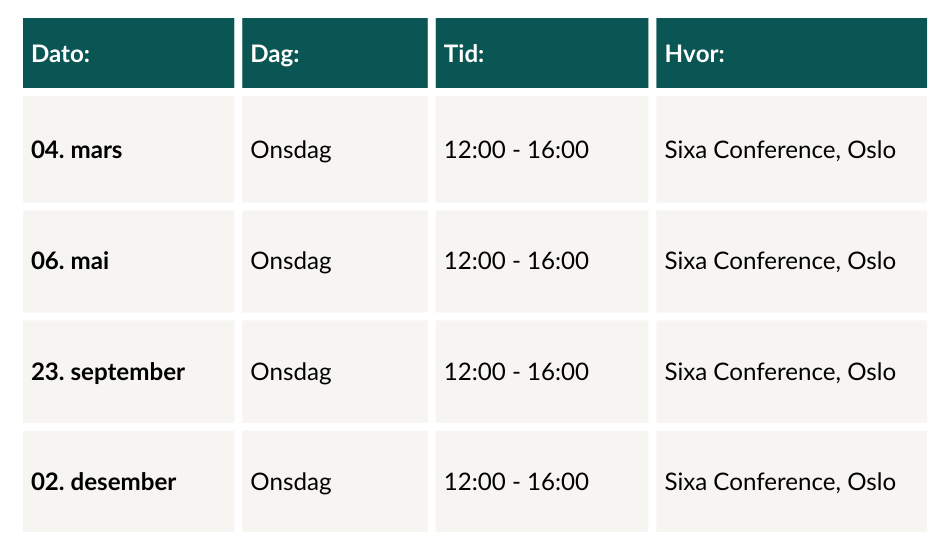Select the 23. september date cell
The width and height of the screenshot is (950, 550).
tap(128, 372)
